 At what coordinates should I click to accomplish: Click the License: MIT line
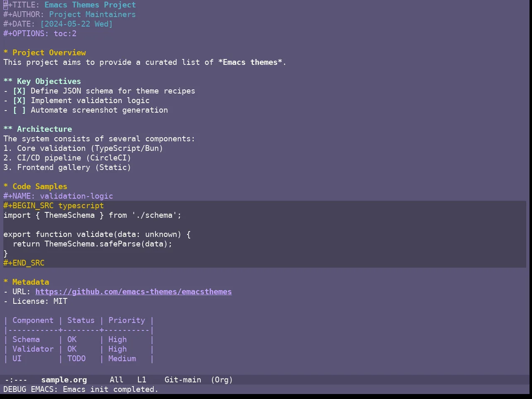coord(35,301)
